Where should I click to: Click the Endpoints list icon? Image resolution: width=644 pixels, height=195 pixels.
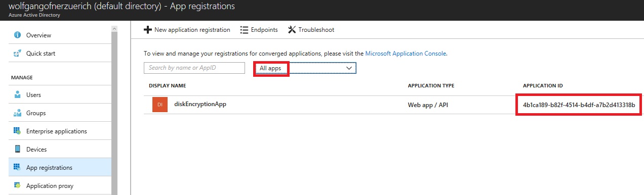(x=244, y=30)
